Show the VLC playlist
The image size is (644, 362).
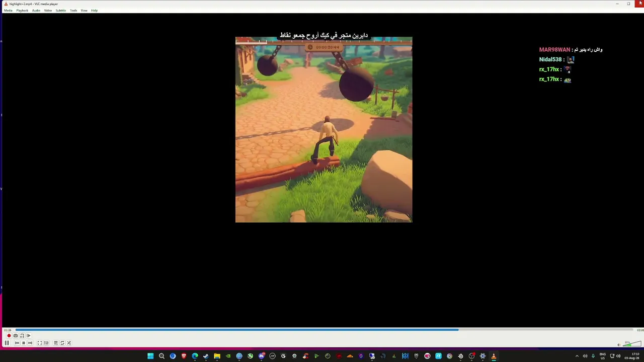(x=56, y=343)
